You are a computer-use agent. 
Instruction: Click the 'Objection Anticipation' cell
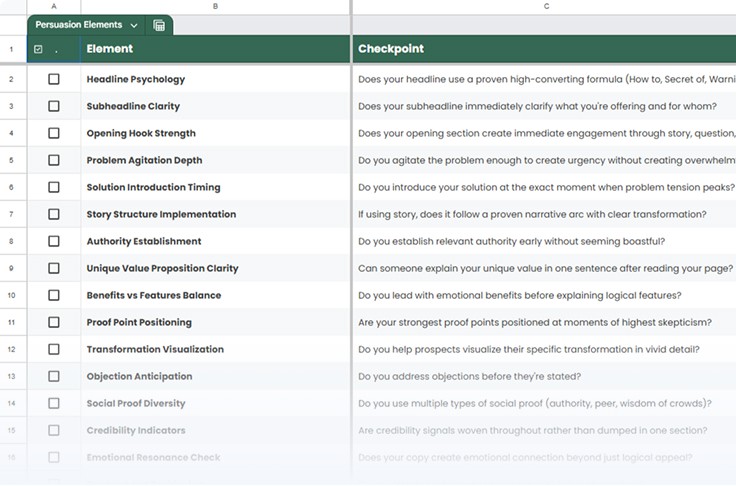pos(215,376)
